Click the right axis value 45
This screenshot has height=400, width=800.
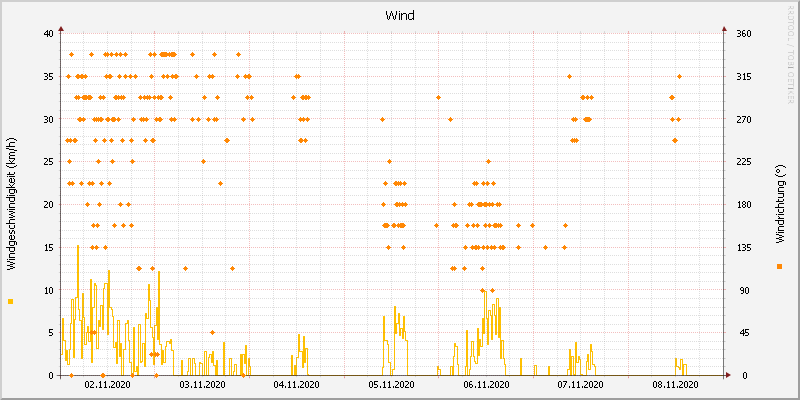742,333
